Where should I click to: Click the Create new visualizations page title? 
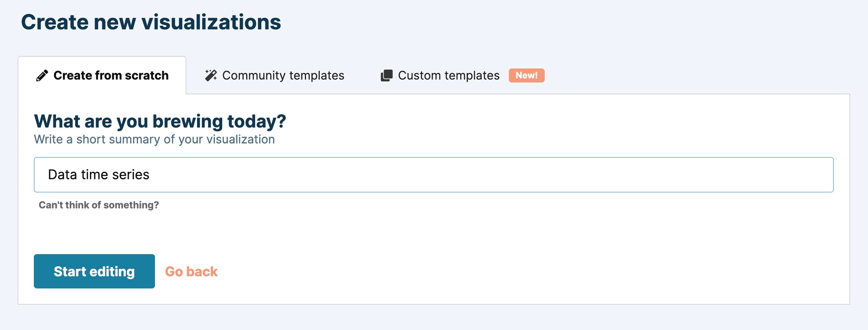[x=151, y=22]
